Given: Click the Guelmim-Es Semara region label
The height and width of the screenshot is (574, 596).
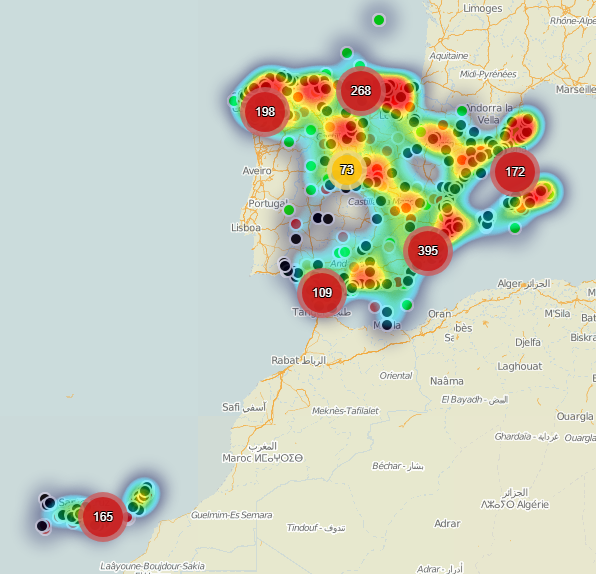Looking at the screenshot, I should 231,515.
